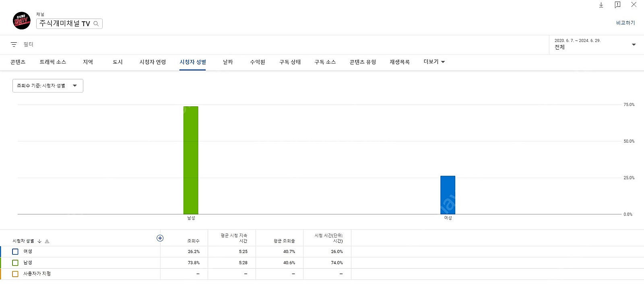
Task: Click the 비교하기 link
Action: click(625, 23)
